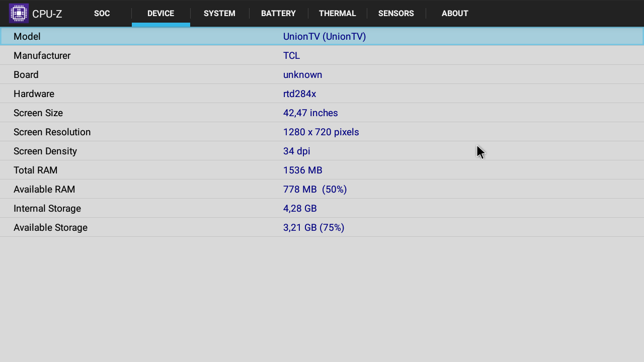Viewport: 644px width, 362px height.
Task: Select the Screen Resolution label
Action: click(x=52, y=132)
